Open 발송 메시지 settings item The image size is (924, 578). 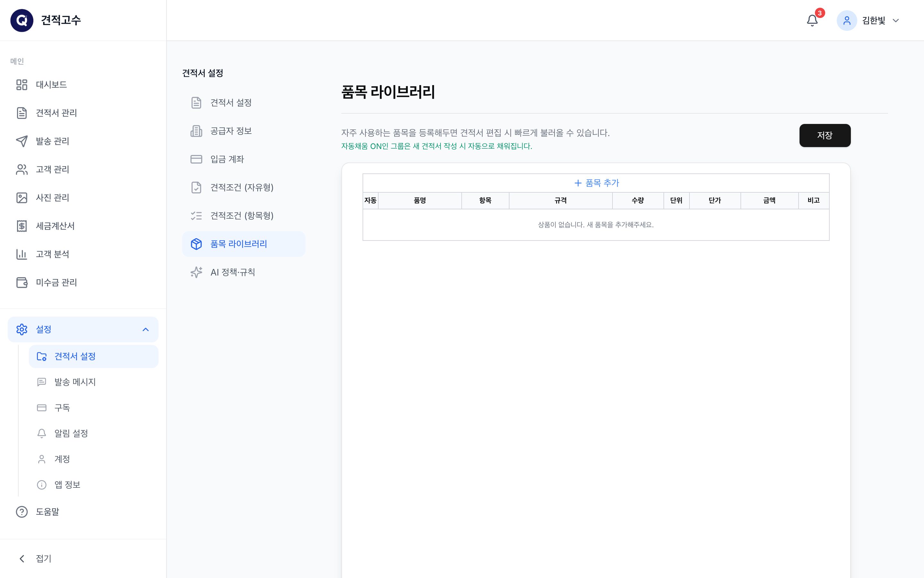pos(94,382)
